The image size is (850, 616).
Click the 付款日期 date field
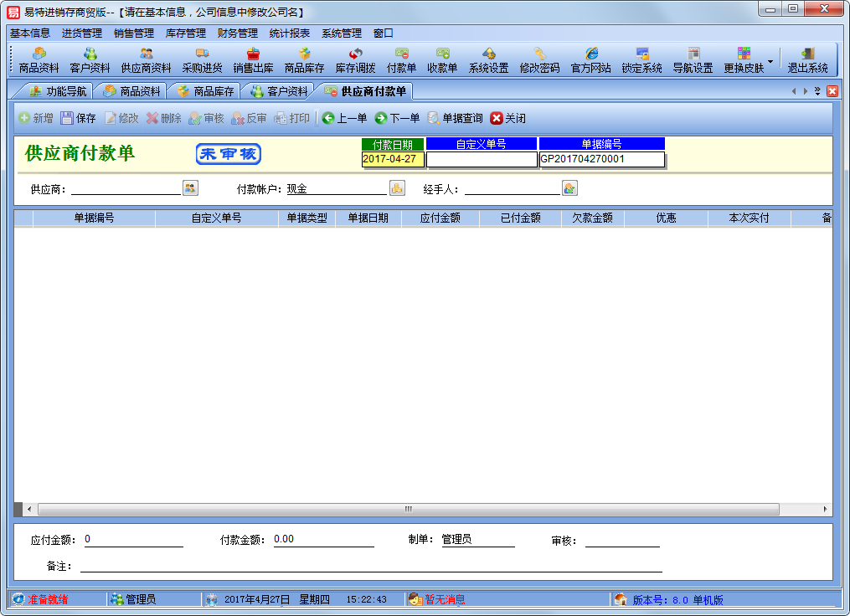(x=393, y=159)
